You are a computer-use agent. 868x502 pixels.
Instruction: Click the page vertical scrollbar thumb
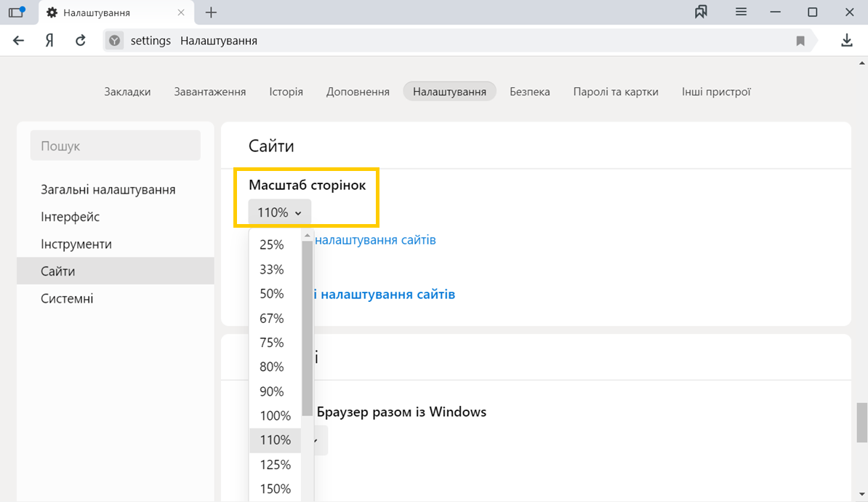click(862, 423)
